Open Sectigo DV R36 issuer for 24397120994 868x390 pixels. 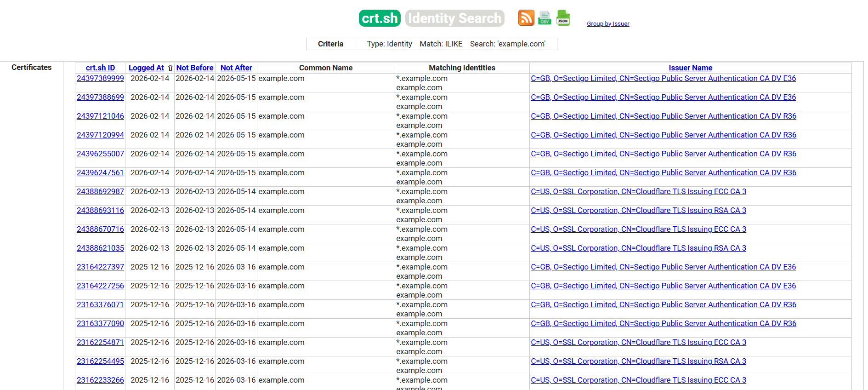pos(664,135)
